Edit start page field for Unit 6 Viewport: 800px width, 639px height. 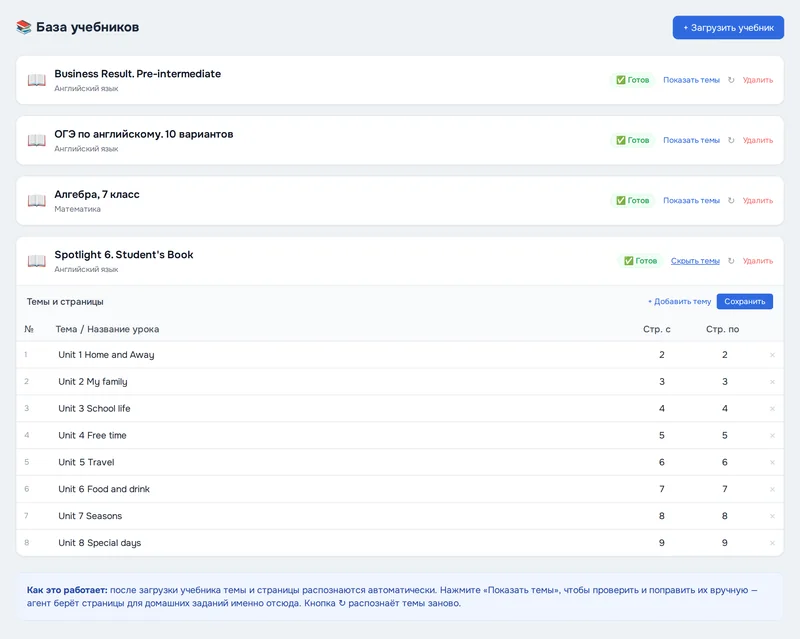click(661, 489)
